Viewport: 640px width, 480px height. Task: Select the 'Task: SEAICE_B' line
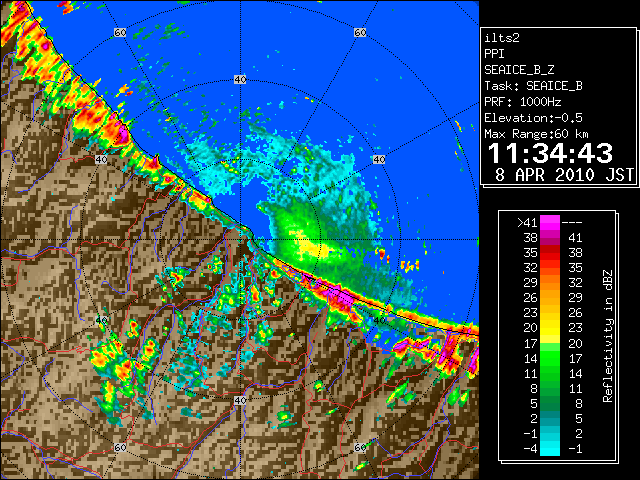[533, 86]
